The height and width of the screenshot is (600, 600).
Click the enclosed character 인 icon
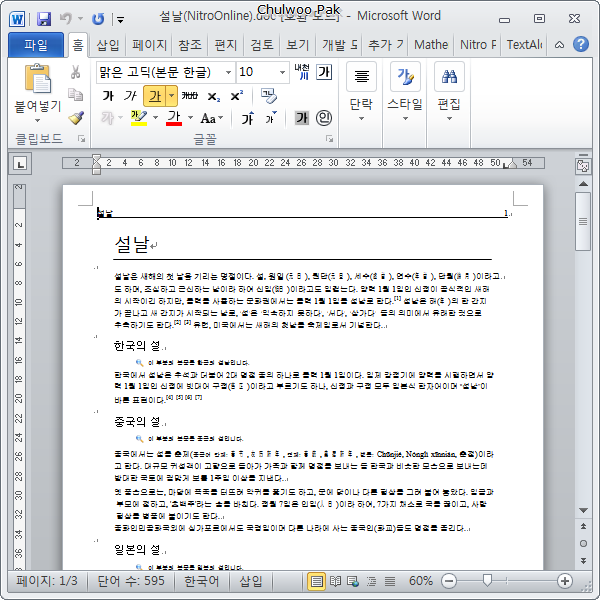324,118
